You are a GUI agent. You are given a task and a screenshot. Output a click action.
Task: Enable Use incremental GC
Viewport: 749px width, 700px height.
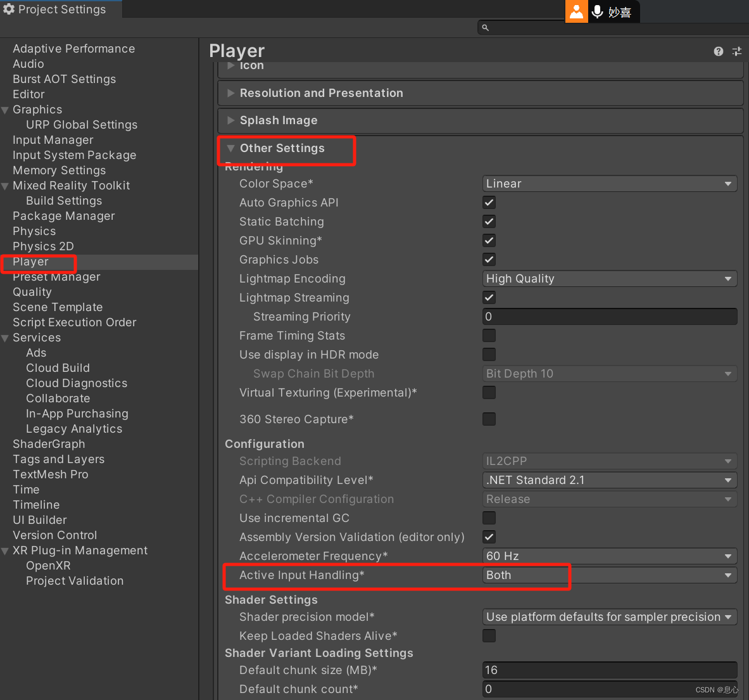point(489,518)
